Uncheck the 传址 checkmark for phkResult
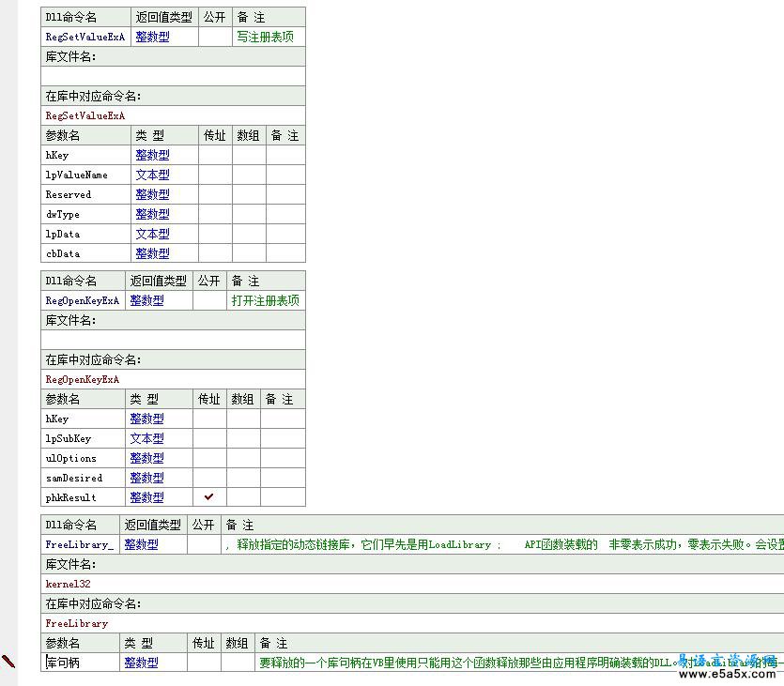 [x=209, y=497]
